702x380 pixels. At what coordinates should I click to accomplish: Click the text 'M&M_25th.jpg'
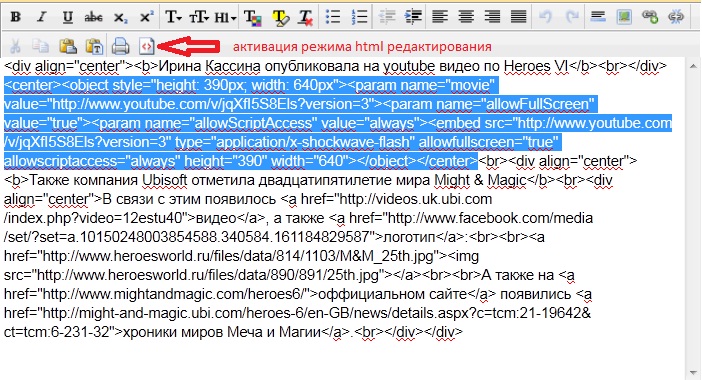click(386, 256)
